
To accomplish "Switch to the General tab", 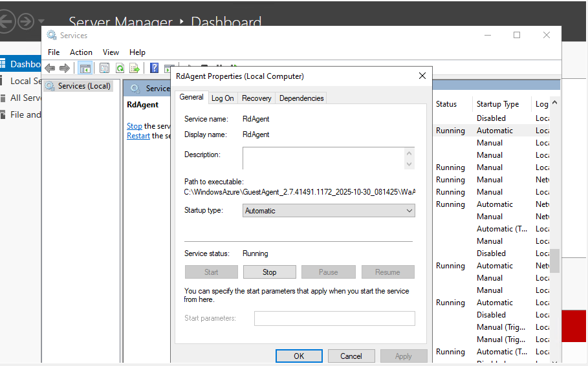I will coord(191,97).
